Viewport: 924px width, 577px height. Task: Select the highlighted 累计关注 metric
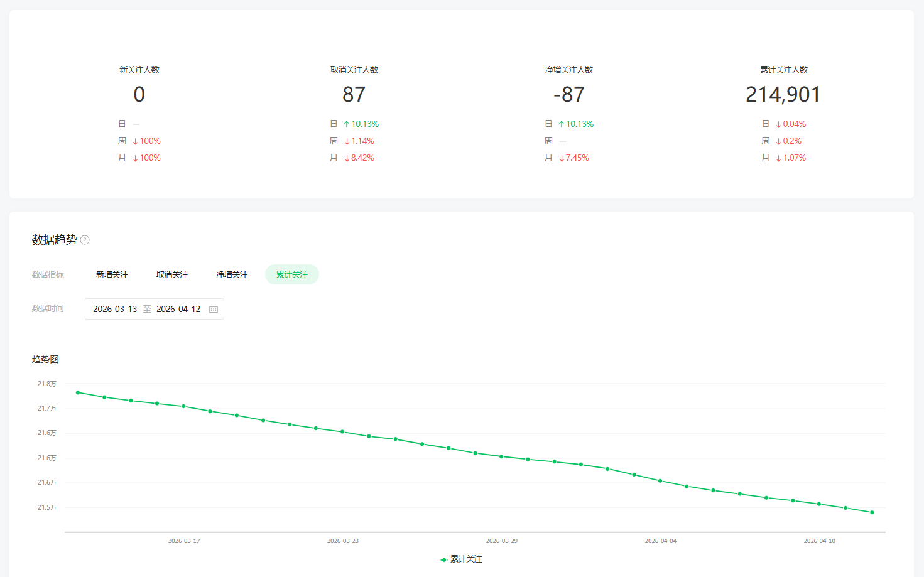292,274
